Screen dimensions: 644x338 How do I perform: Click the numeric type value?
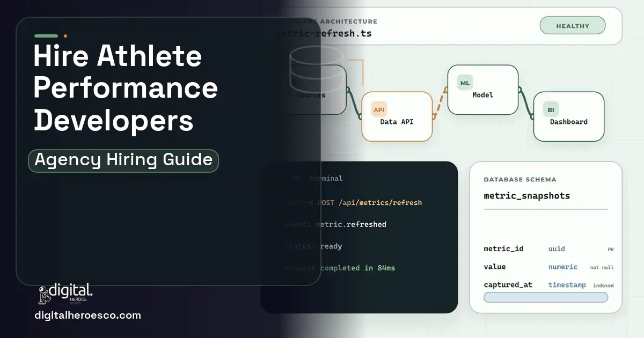563,267
